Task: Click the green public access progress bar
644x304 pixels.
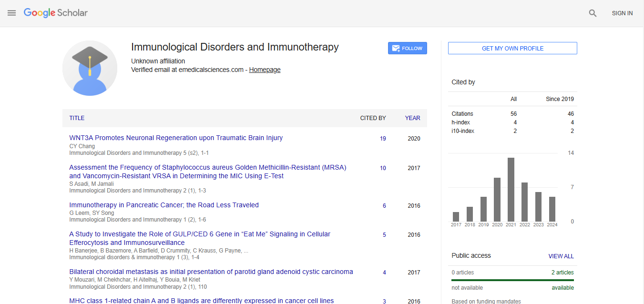Action: coord(512,280)
